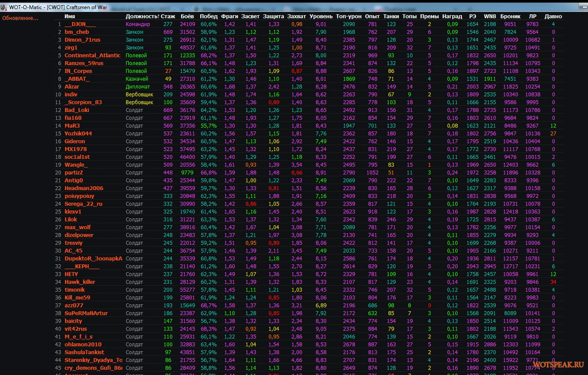Viewport: 588px width, 375px height.
Task: Sort by the Должность column header
Action: click(142, 16)
